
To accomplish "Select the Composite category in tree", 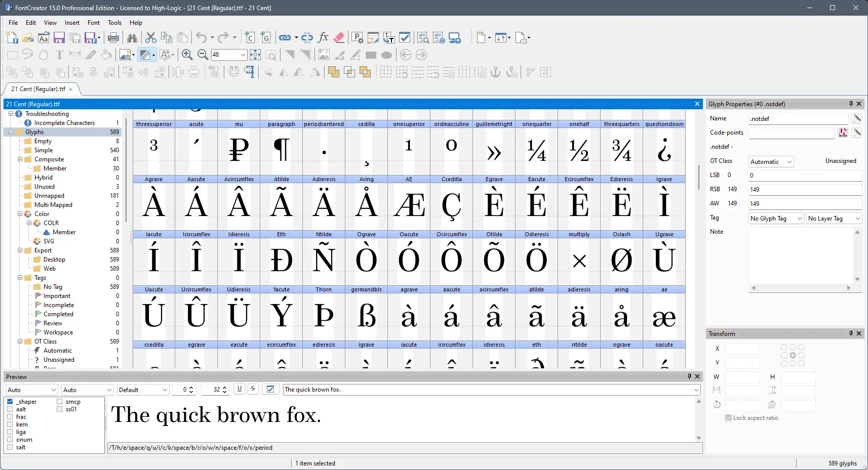I will click(x=49, y=159).
